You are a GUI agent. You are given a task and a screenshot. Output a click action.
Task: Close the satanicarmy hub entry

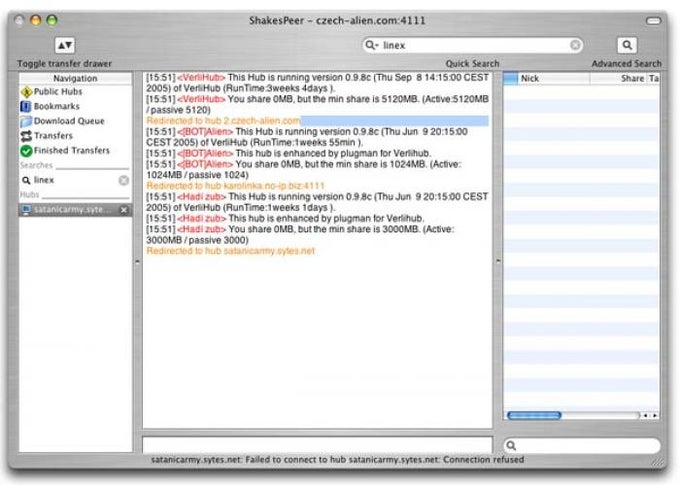124,210
